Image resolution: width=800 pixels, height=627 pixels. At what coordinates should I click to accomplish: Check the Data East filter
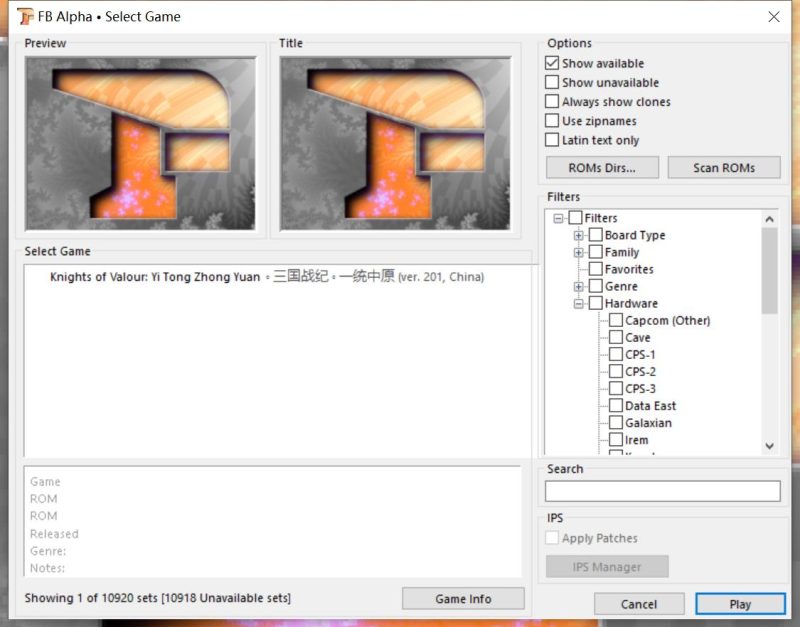616,406
